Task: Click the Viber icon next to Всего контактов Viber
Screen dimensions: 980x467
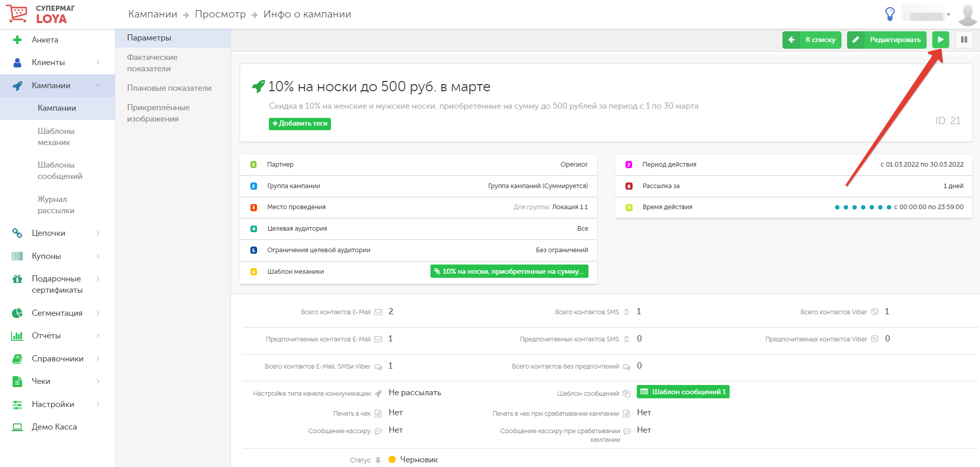Action: pos(875,312)
